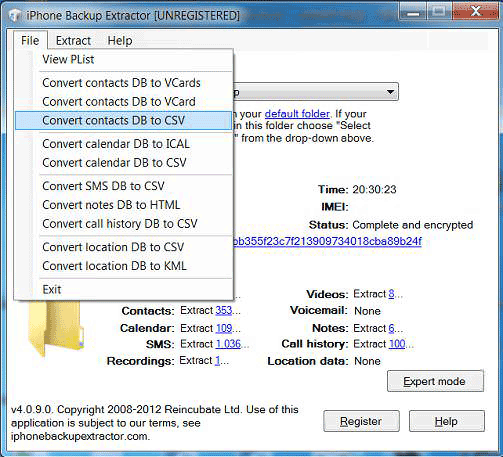Extract the 109 calendar entries link

pos(224,328)
